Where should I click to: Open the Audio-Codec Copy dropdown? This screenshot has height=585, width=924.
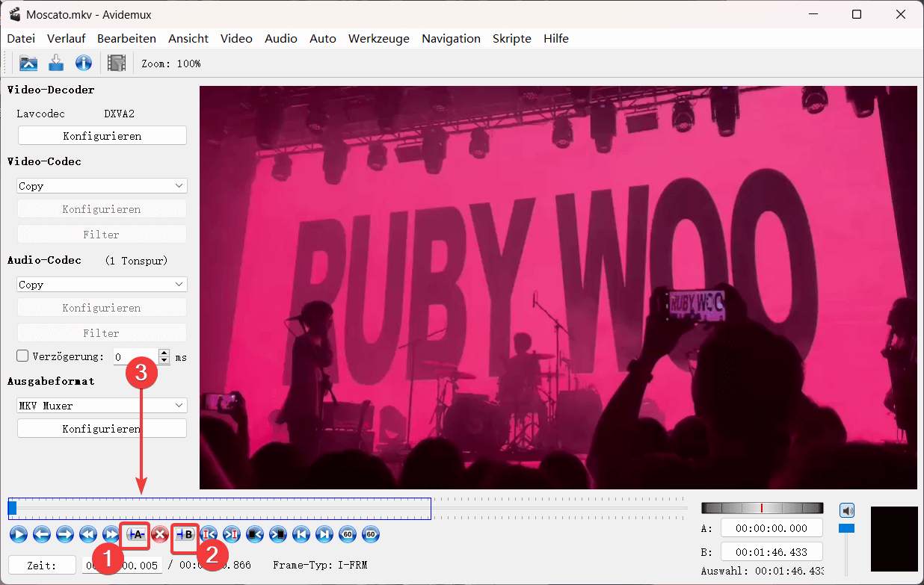point(102,284)
